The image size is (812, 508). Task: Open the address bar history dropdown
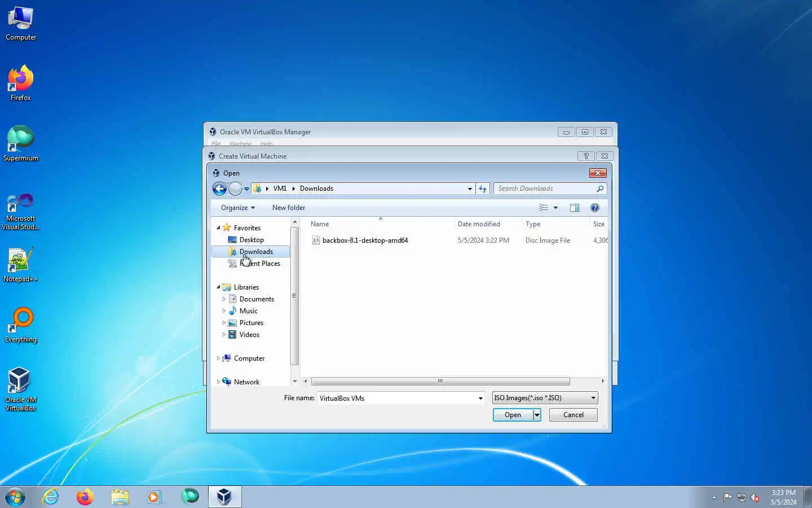470,189
